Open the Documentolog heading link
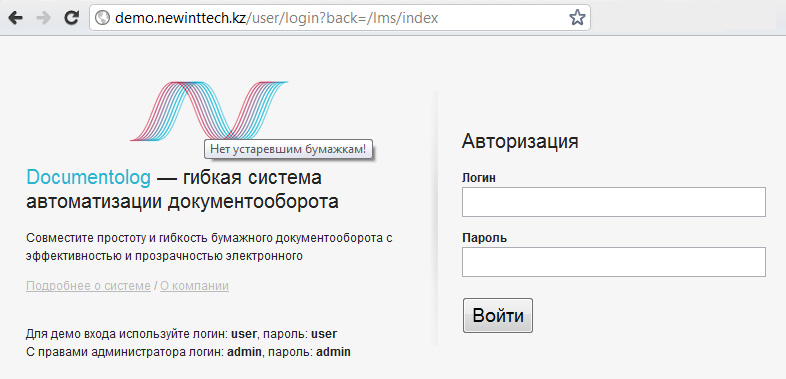Image resolution: width=786 pixels, height=379 pixels. click(88, 177)
